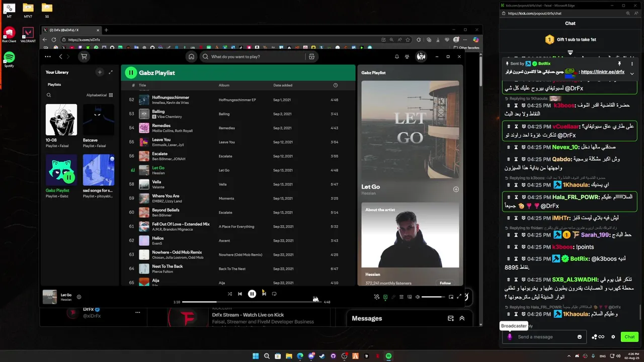644x362 pixels.
Task: Skip to the previous track
Action: [240, 294]
